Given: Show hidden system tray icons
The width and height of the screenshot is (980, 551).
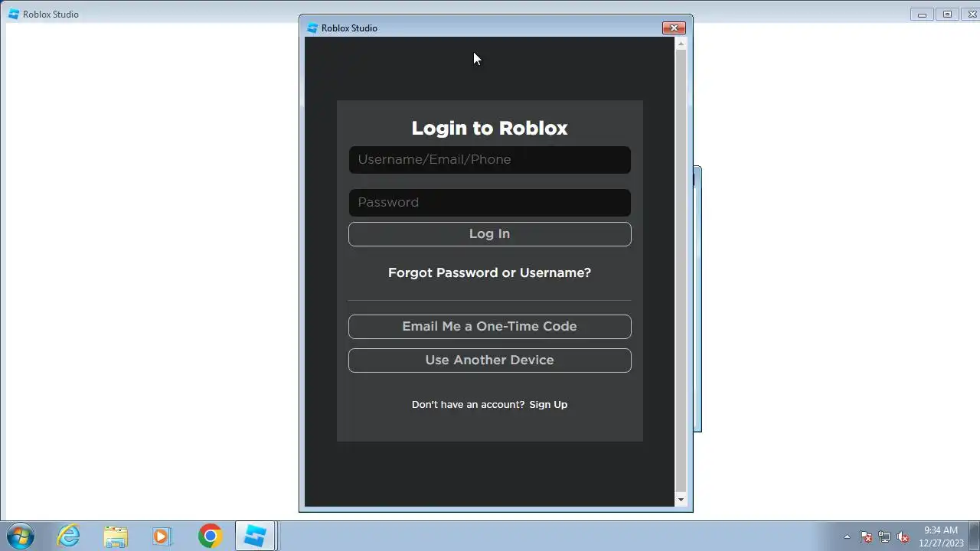Looking at the screenshot, I should click(x=847, y=536).
